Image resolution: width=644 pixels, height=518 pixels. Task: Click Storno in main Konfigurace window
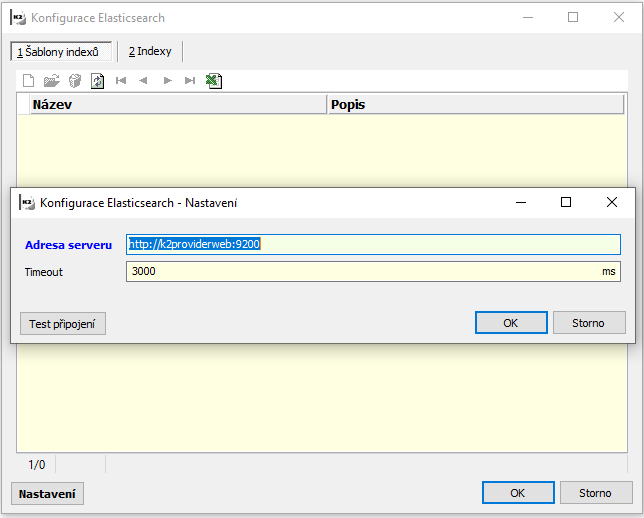[596, 493]
